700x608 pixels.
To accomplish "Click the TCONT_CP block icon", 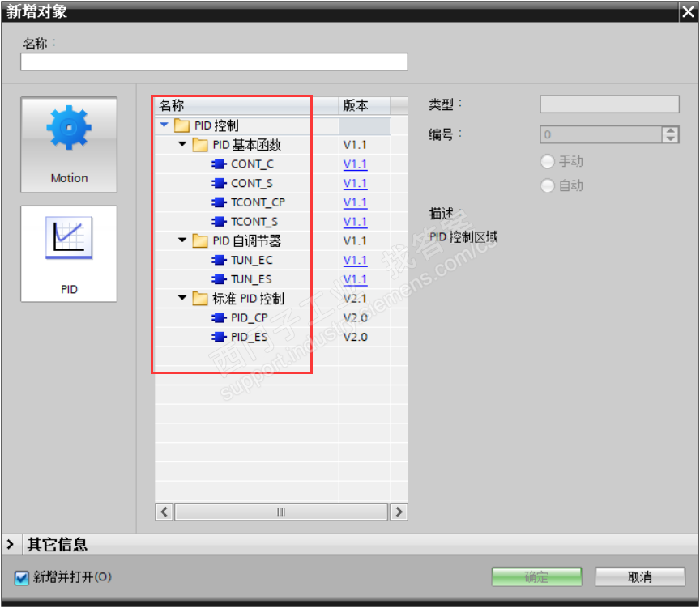I will coord(219,202).
